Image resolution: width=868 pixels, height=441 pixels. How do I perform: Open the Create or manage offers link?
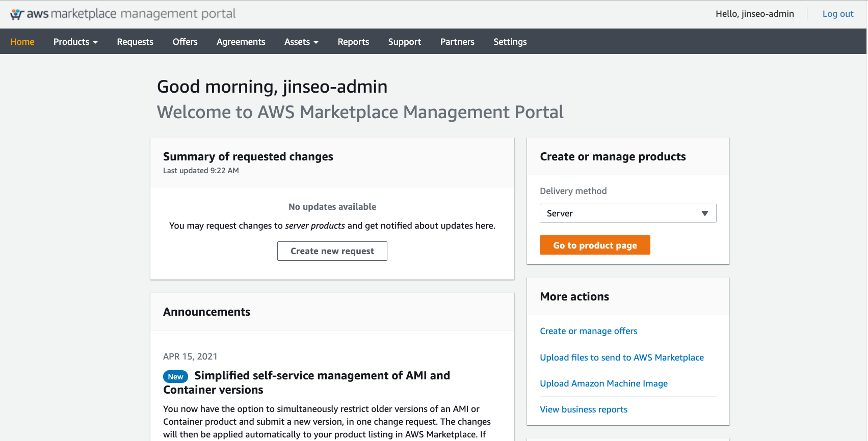(x=589, y=331)
